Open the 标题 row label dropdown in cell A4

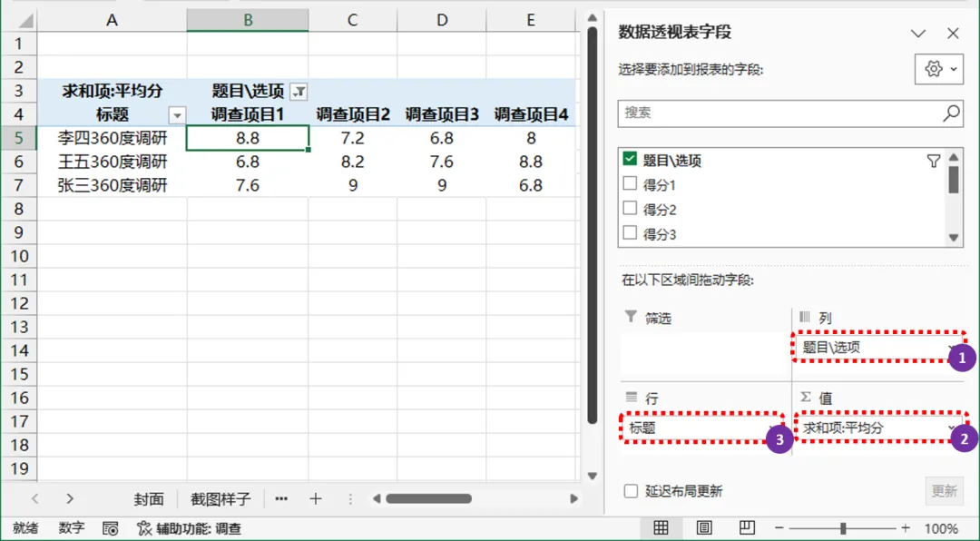click(x=178, y=115)
